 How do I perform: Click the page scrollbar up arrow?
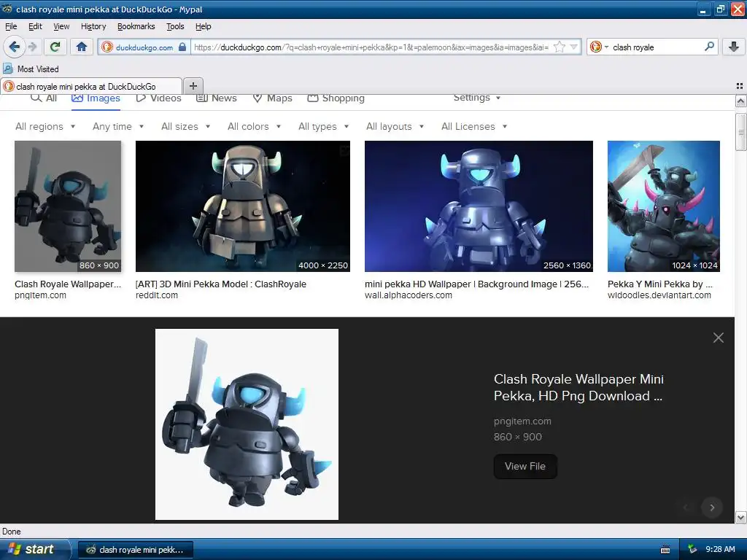click(740, 101)
